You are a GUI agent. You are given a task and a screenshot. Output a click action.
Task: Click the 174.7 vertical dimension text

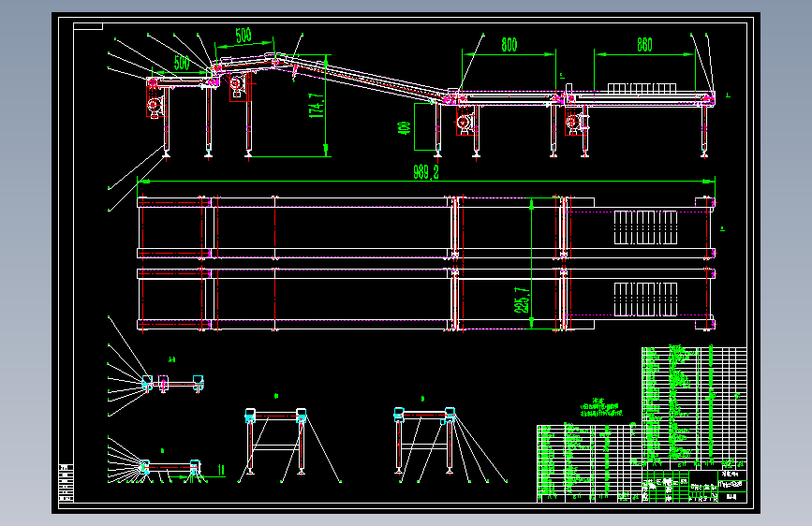tap(317, 106)
